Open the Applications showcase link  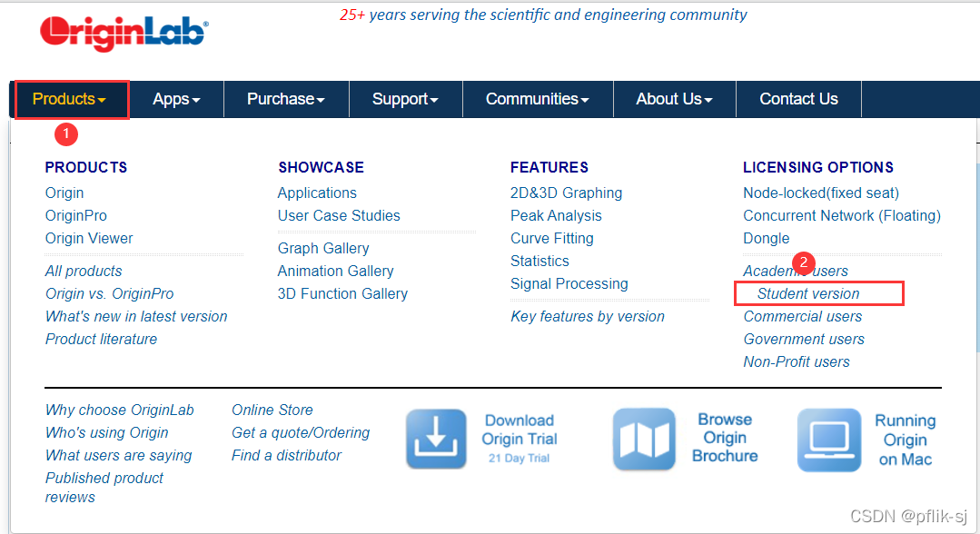(x=317, y=193)
